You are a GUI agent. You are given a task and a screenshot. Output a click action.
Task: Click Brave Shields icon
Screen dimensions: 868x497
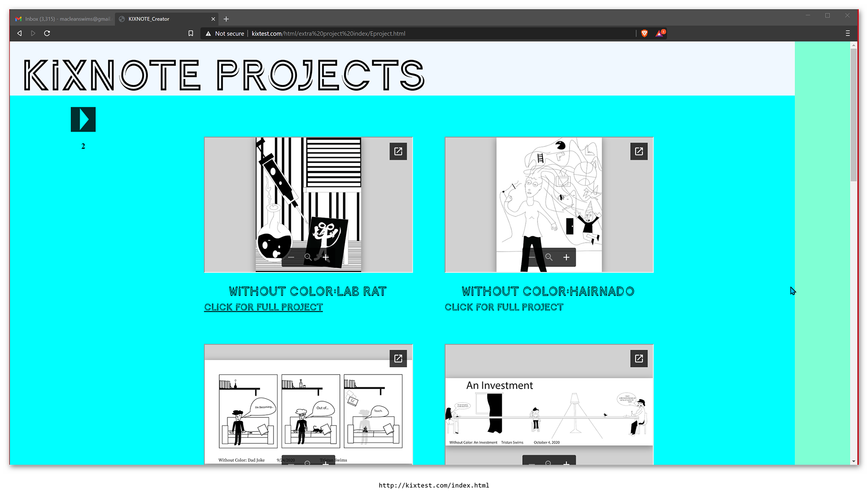(645, 33)
